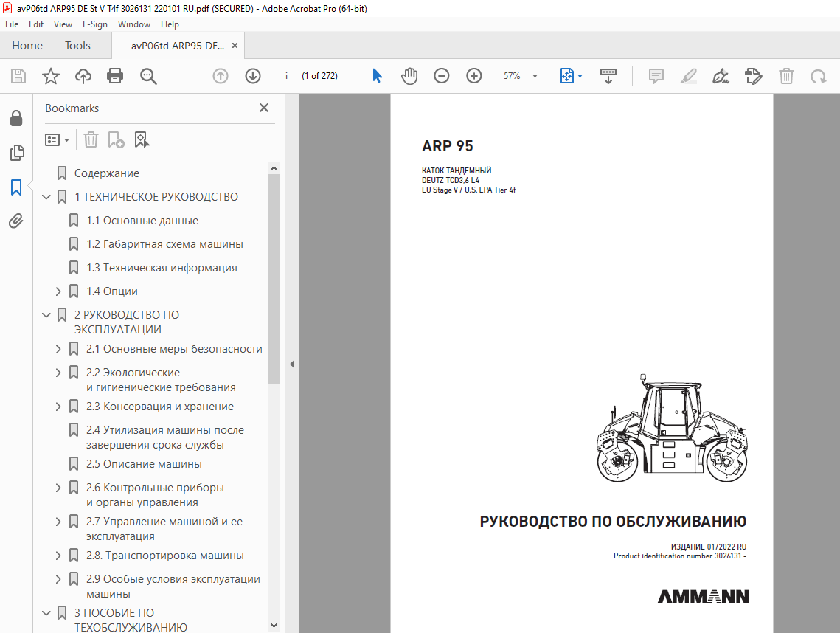Add a sticky note comment
The image size is (840, 633).
[x=656, y=76]
